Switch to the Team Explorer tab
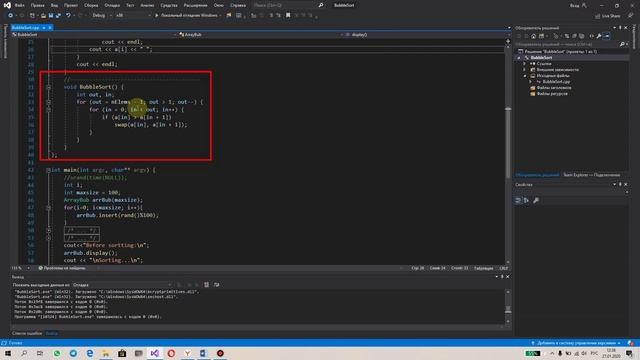 (x=591, y=175)
